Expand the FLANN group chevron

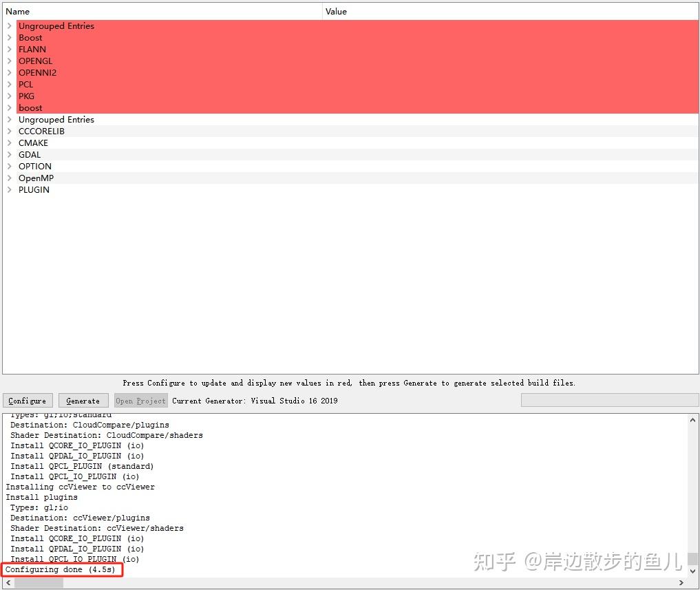[10, 49]
